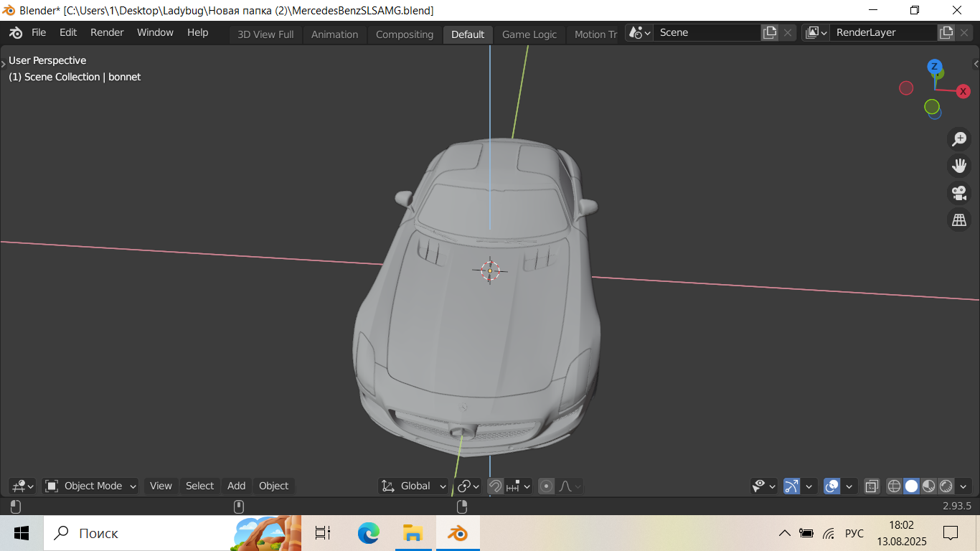Screen dimensions: 980x551
Task: Switch perspective/orthographic with the grid icon
Action: coord(959,220)
